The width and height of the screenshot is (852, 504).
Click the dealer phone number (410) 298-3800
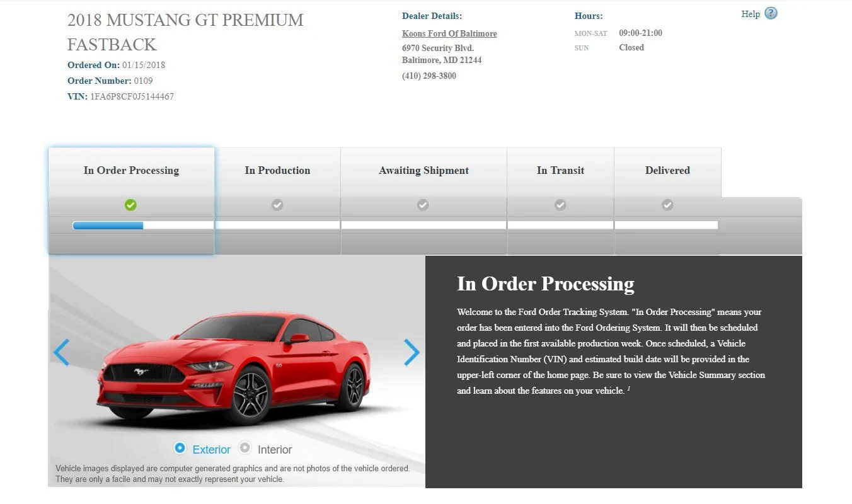click(429, 76)
